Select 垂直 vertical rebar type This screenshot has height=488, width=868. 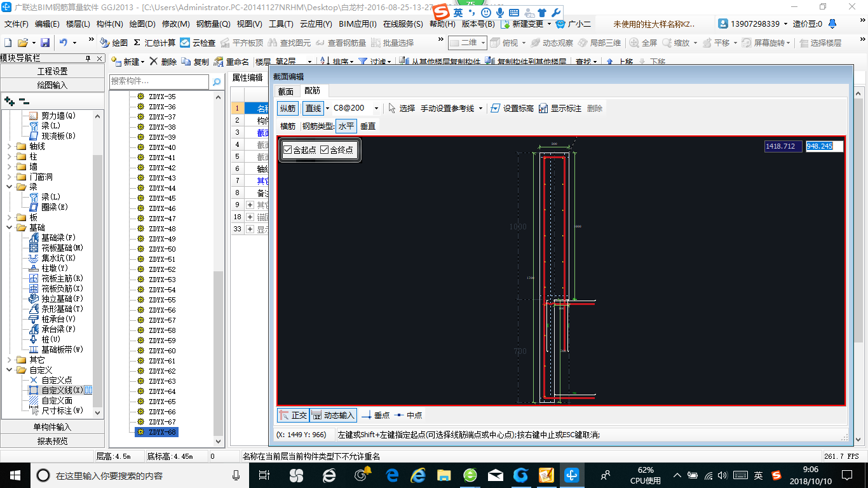(368, 126)
